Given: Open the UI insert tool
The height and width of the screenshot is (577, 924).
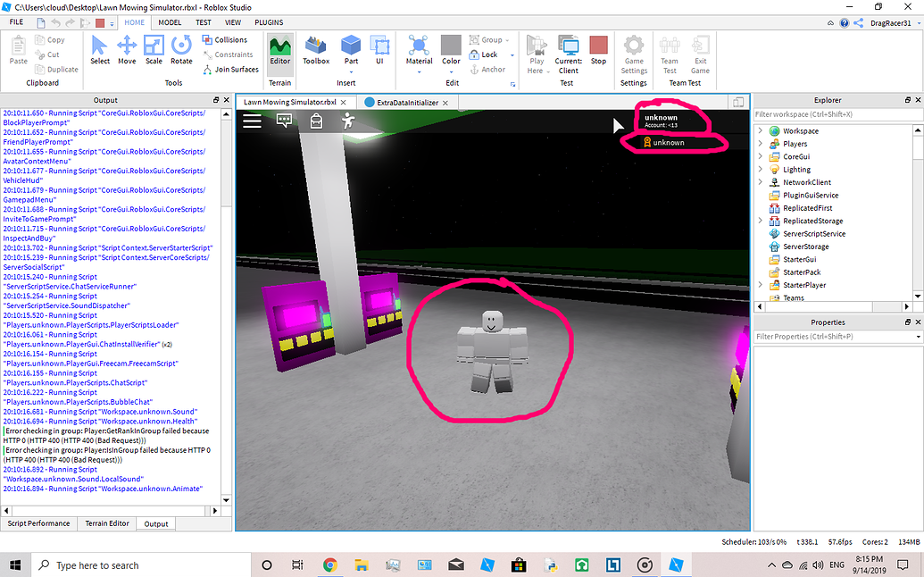Looking at the screenshot, I should [379, 49].
